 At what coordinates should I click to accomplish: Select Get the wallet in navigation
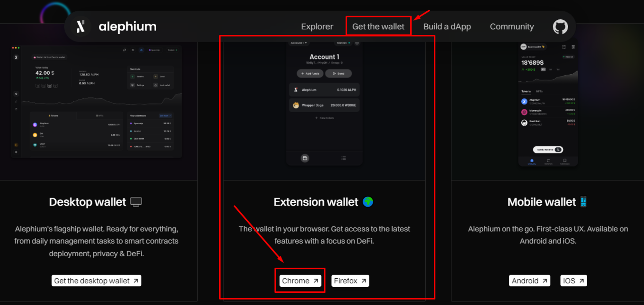tap(378, 27)
